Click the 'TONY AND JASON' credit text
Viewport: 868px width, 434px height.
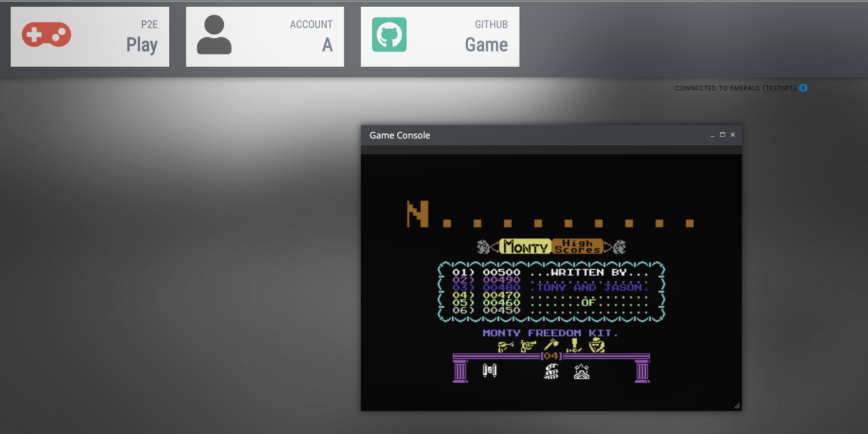click(x=590, y=288)
